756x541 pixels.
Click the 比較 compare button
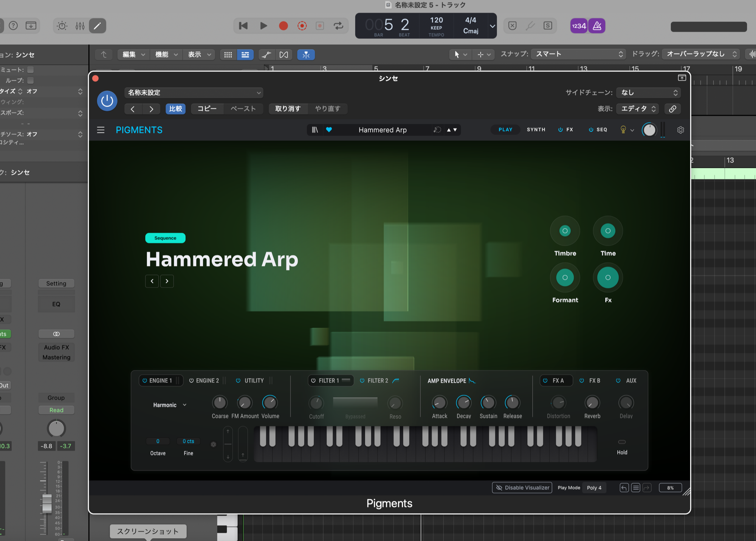(175, 109)
